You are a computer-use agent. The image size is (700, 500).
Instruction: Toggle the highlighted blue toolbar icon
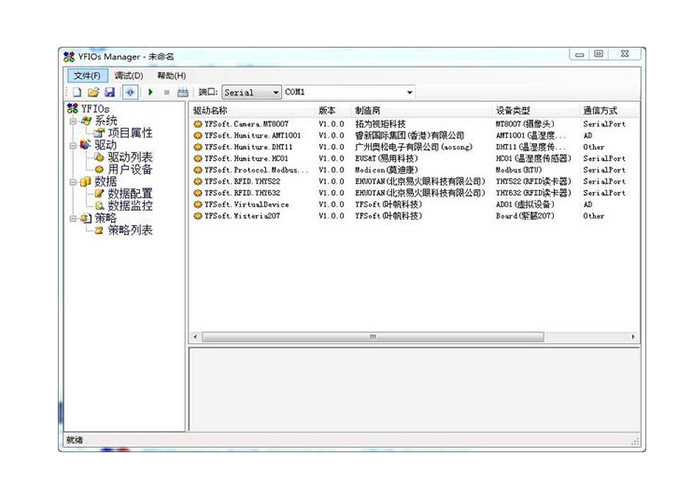130,92
